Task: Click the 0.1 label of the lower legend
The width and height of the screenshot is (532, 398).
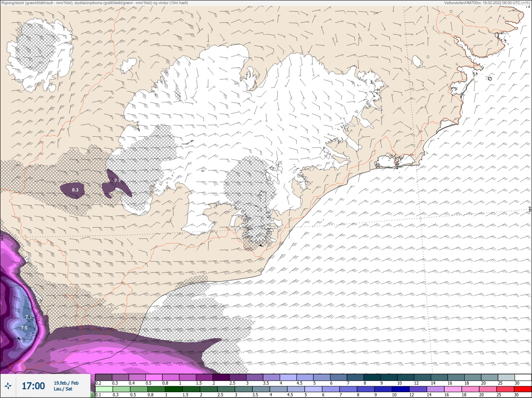Action: 98,395
